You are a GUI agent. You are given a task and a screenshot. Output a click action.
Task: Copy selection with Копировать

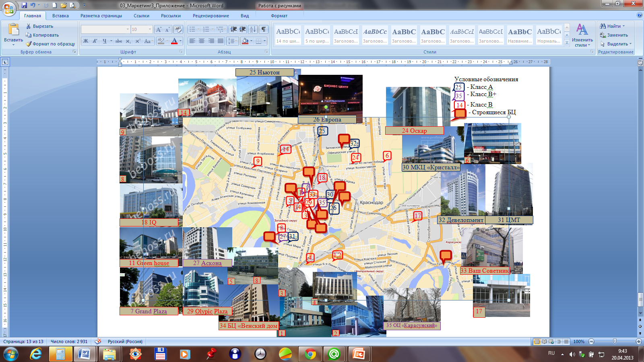coord(42,35)
